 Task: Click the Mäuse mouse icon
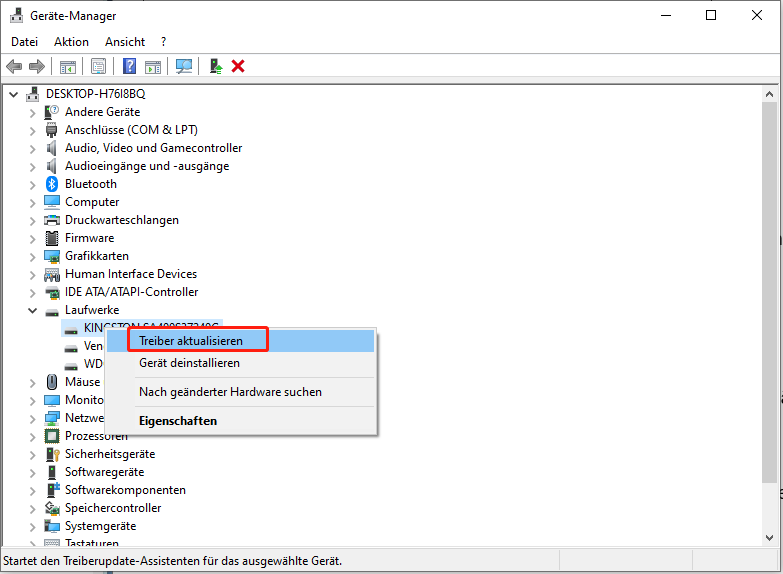(x=52, y=382)
